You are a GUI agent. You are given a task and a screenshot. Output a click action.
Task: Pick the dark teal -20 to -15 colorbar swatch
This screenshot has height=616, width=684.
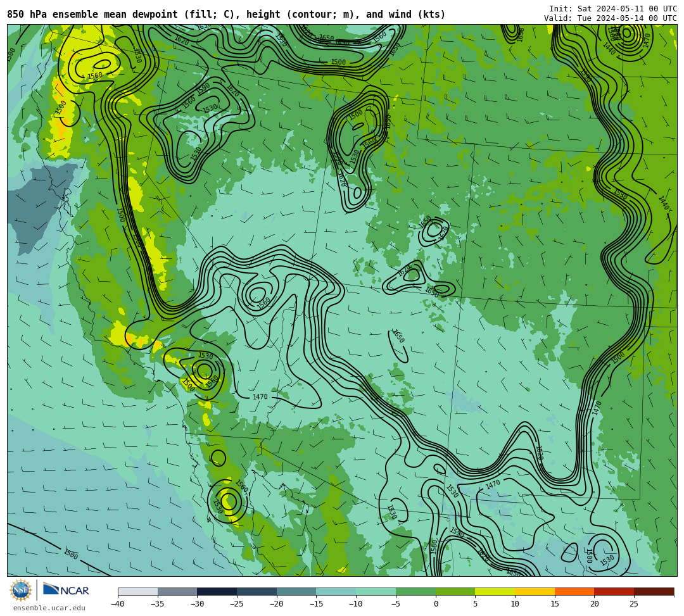[x=296, y=591]
